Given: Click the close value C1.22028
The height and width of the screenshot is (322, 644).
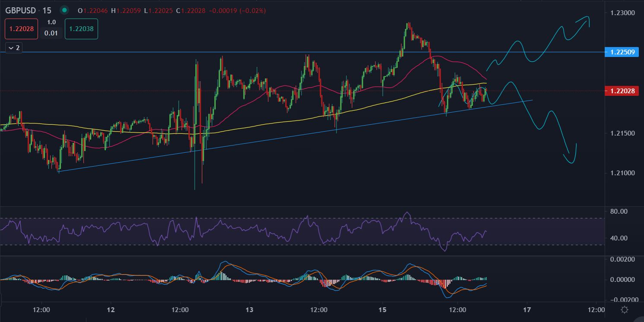Looking at the screenshot, I should click(190, 10).
